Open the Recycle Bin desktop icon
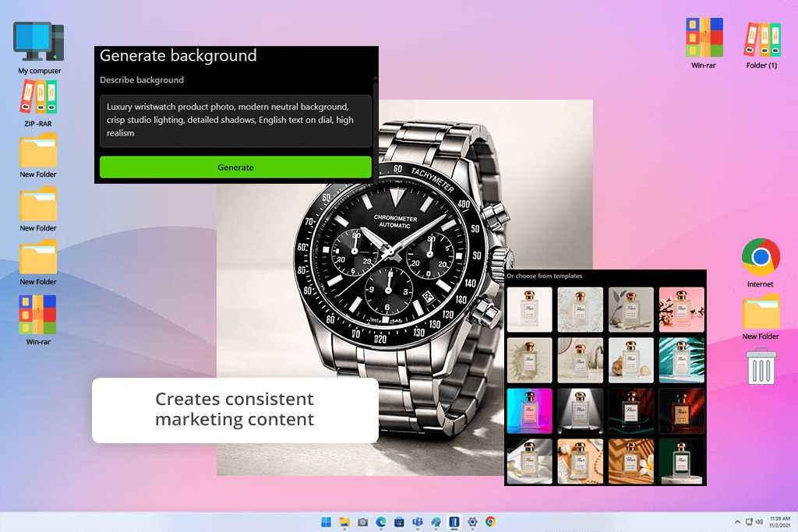798x532 pixels. coord(761,365)
